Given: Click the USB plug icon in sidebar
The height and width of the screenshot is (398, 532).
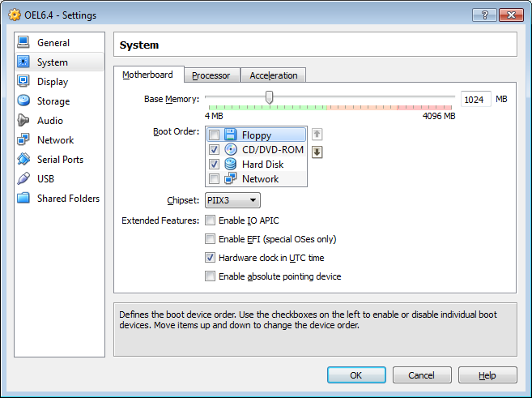Looking at the screenshot, I should 23,178.
